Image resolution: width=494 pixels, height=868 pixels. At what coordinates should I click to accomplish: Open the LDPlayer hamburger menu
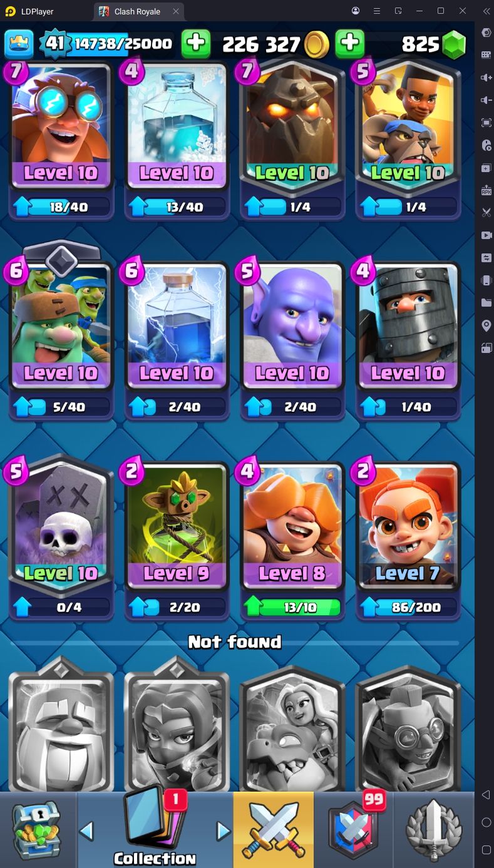coord(376,11)
